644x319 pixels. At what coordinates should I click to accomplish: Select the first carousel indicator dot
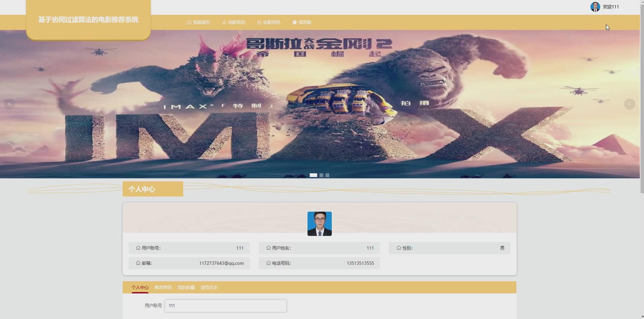point(313,175)
